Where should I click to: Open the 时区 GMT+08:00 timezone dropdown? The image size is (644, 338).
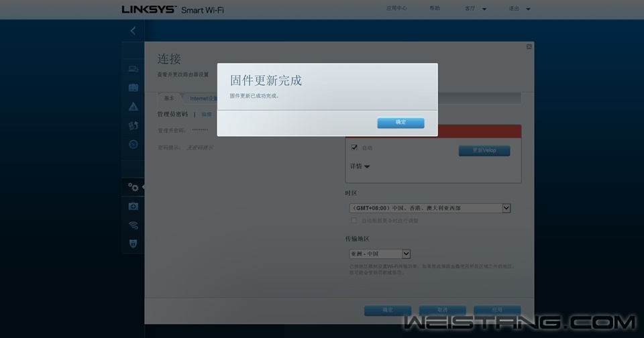(430, 209)
